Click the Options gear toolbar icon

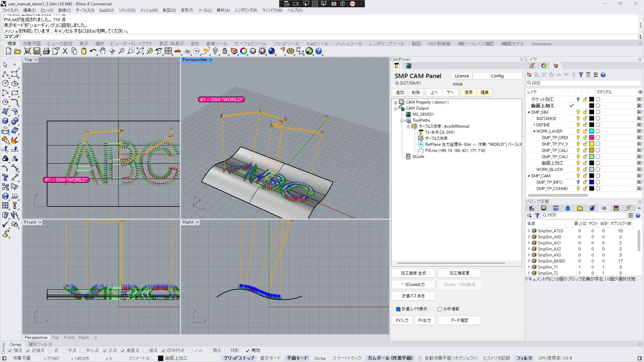click(291, 51)
